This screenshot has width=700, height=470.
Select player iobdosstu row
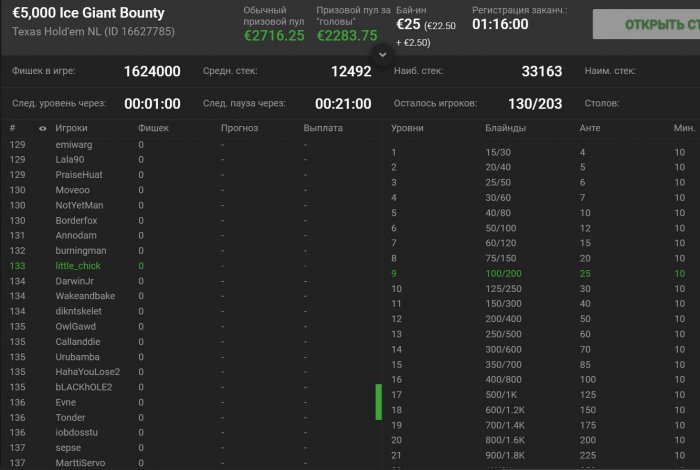point(192,433)
